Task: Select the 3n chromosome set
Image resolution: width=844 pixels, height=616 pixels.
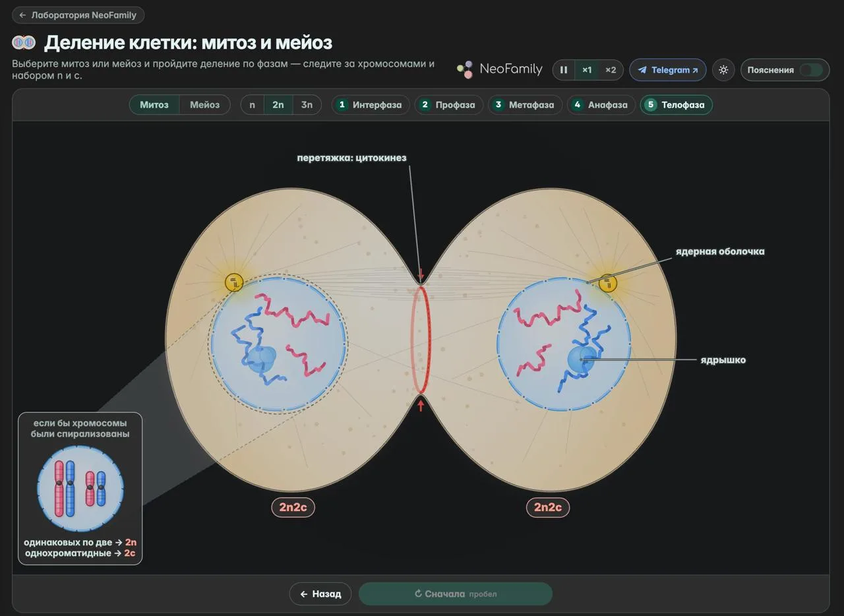Action: (x=307, y=105)
